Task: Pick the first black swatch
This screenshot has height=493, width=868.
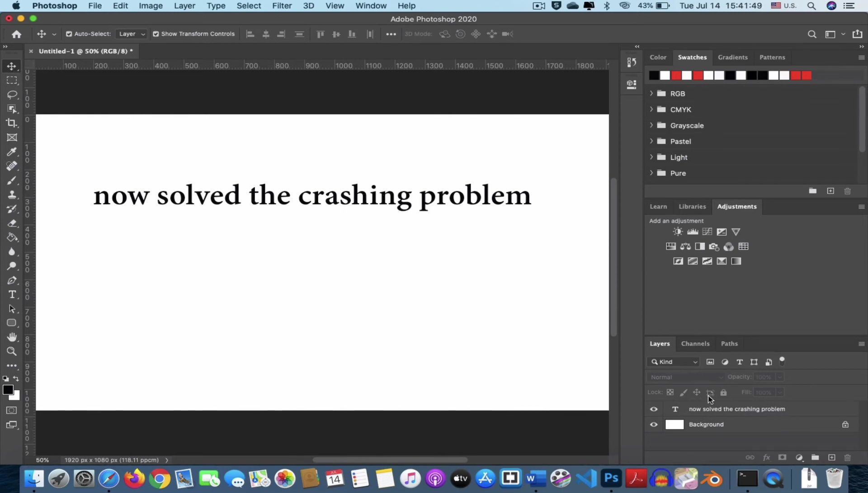Action: (654, 76)
